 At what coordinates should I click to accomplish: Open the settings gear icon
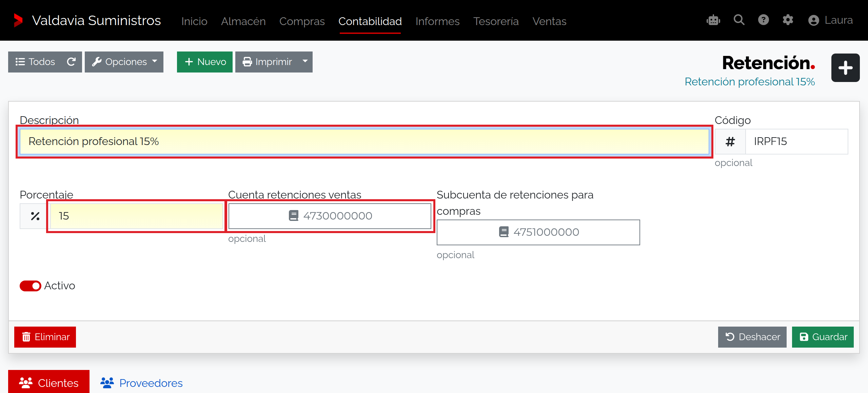coord(788,20)
